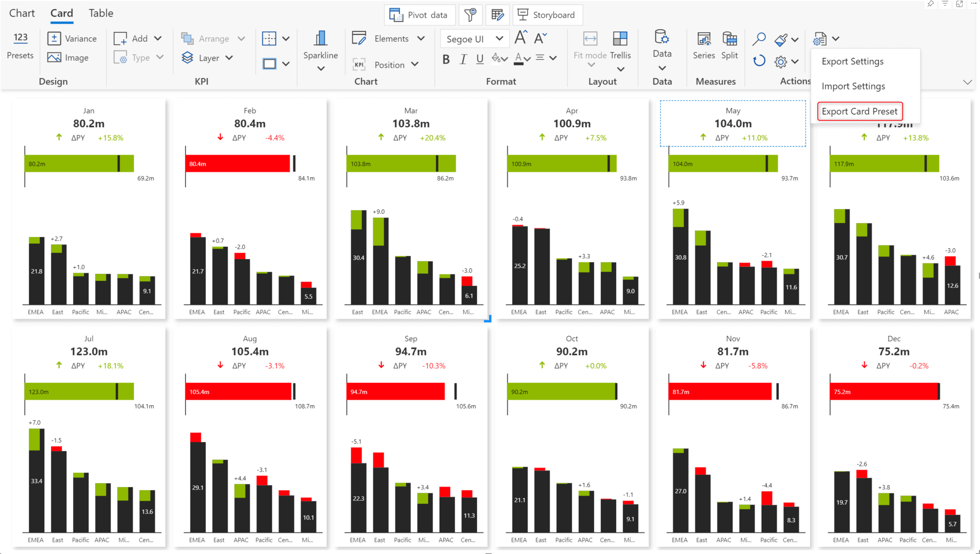Expand the gear settings dropdown arrow
The height and width of the screenshot is (554, 980).
[x=795, y=62]
